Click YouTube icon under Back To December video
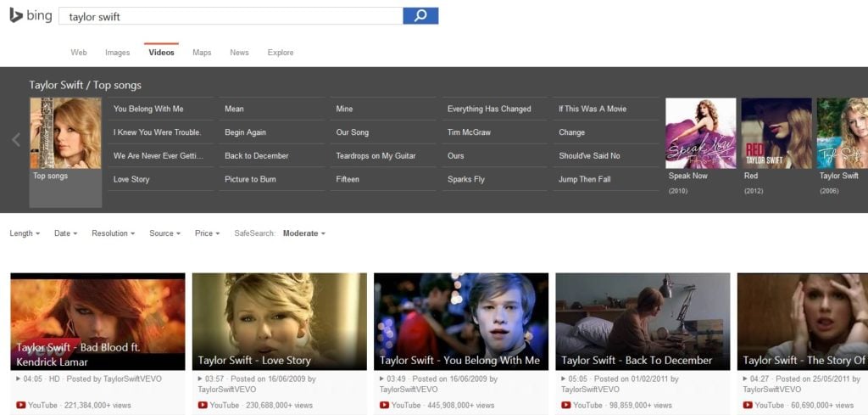Image resolution: width=868 pixels, height=415 pixels. tap(565, 405)
